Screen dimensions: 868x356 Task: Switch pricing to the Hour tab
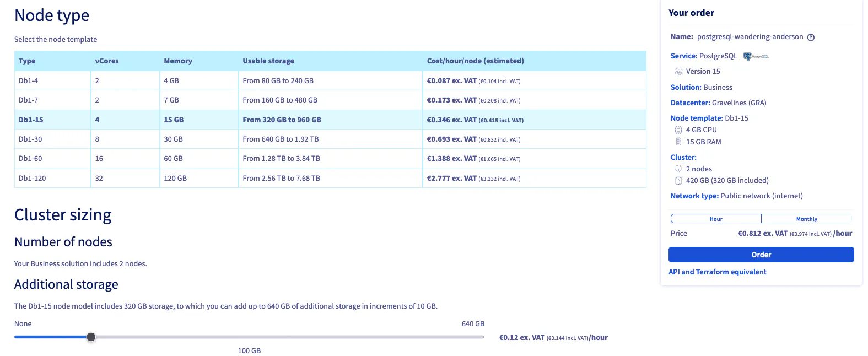pyautogui.click(x=716, y=219)
